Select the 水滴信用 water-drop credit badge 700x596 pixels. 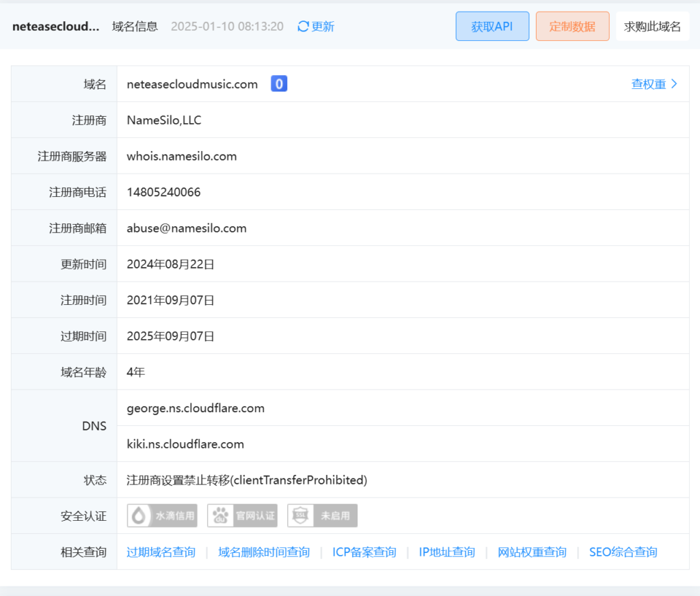(161, 515)
